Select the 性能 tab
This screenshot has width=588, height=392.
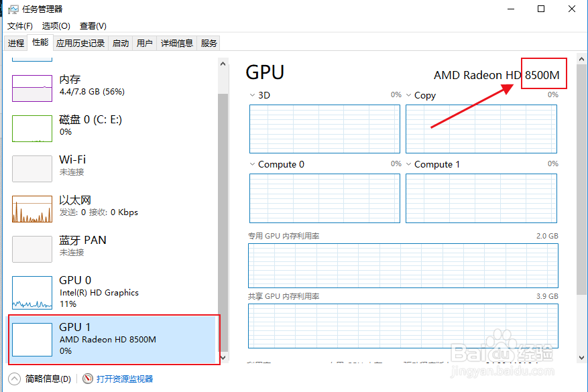[x=40, y=42]
